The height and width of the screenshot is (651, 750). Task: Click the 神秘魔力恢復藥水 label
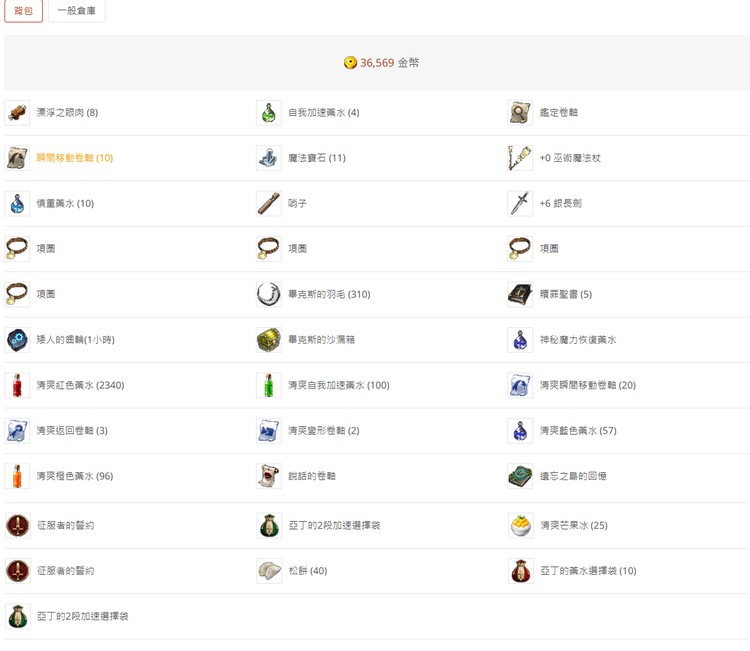click(x=578, y=340)
